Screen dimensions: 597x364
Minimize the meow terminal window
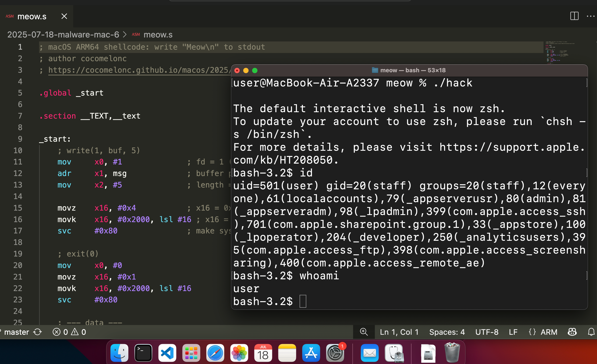click(246, 70)
